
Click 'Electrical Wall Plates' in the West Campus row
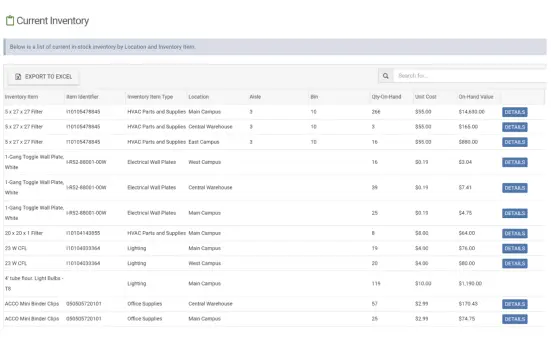pos(151,162)
